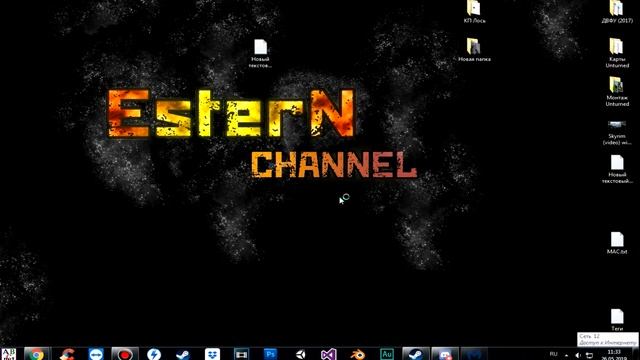Image resolution: width=640 pixels, height=360 pixels.
Task: Open the film-strip video editor icon
Action: [x=241, y=354]
